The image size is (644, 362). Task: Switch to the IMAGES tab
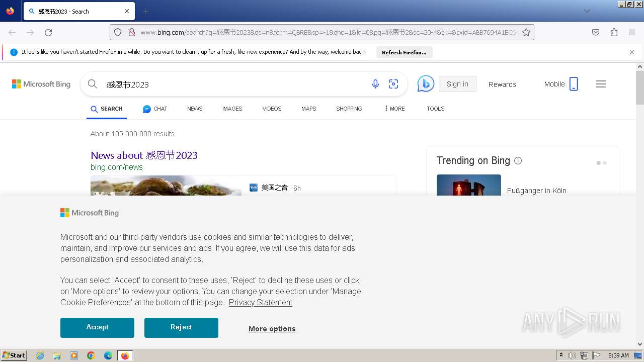coord(232,109)
